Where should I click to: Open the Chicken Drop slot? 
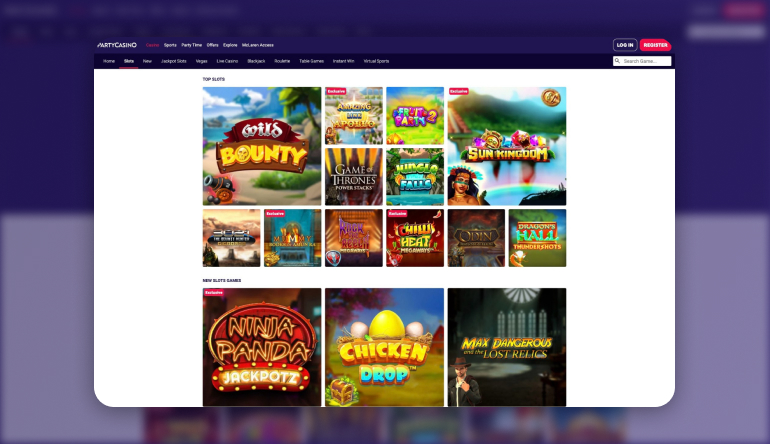coord(385,347)
